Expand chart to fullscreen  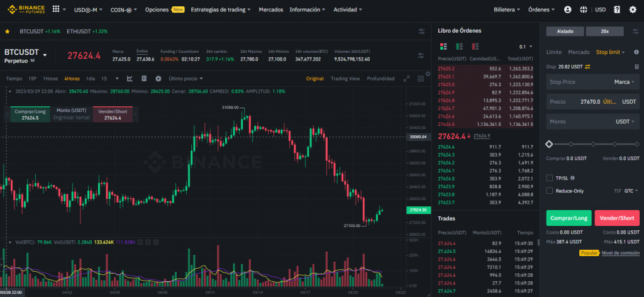pos(407,79)
